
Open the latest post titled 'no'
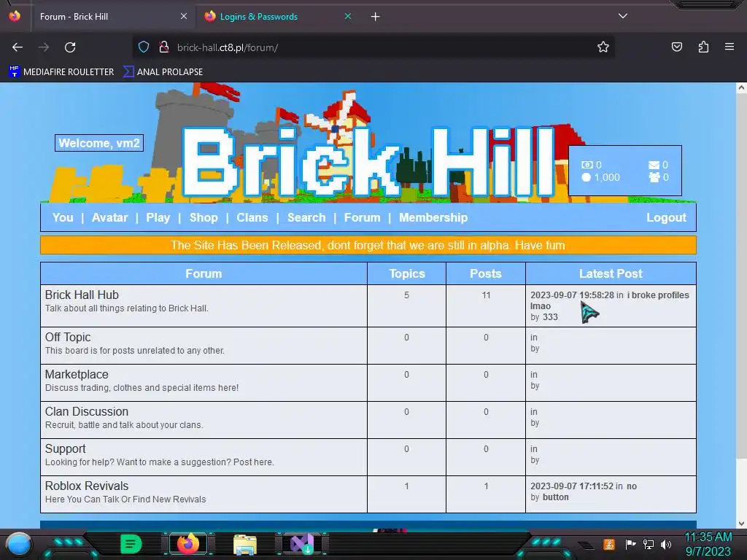click(632, 486)
